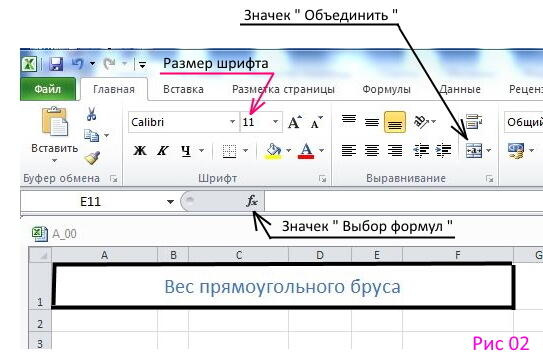
Task: Open the Формулы ribbon tab
Action: 386,89
